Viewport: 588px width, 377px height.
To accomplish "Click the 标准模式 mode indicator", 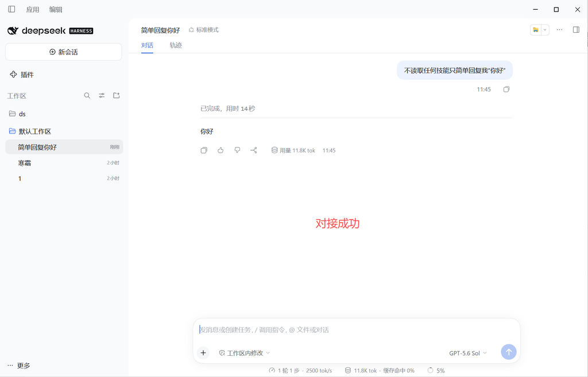I will point(203,30).
